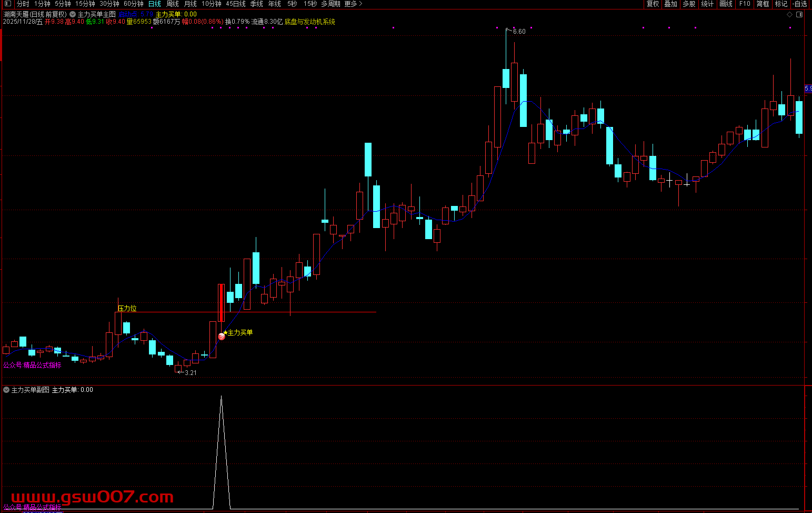The height and width of the screenshot is (513, 812).
Task: Toggle 自选 watchlist for this stock
Action: pyautogui.click(x=800, y=4)
